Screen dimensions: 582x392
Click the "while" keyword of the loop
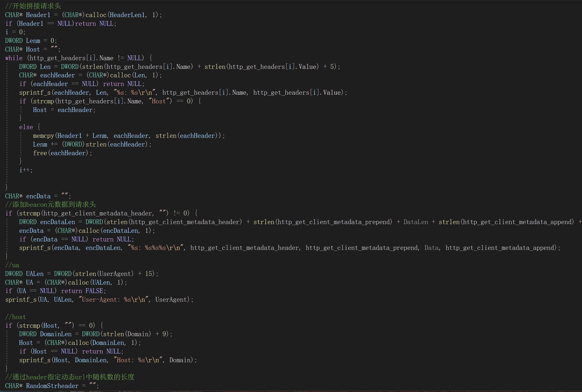click(14, 58)
